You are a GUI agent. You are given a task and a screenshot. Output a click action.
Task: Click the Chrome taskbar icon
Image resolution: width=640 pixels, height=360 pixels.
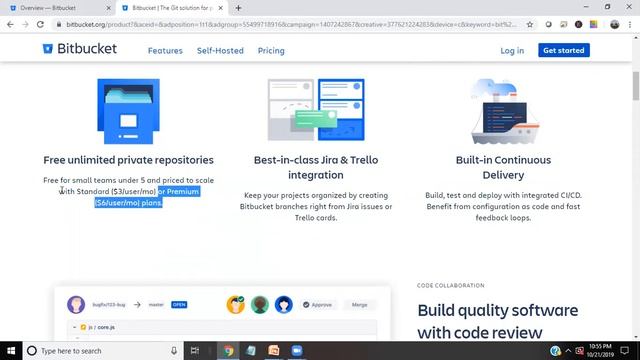[228, 351]
